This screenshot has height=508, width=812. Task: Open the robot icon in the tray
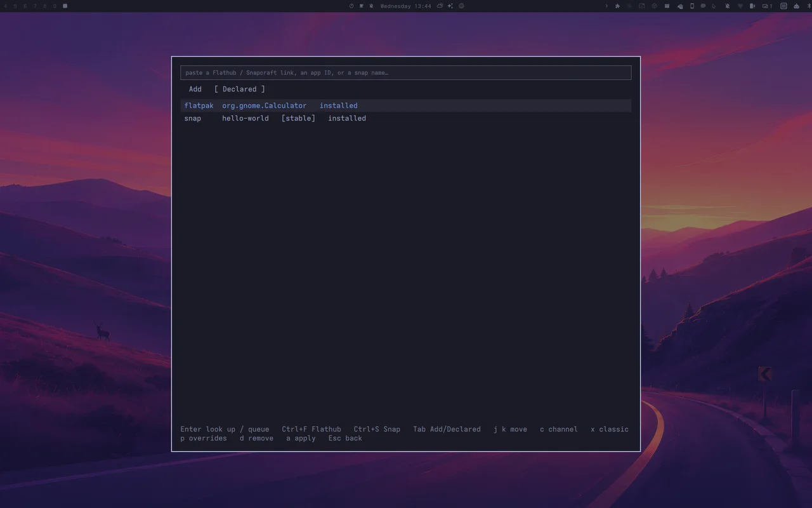coord(796,6)
